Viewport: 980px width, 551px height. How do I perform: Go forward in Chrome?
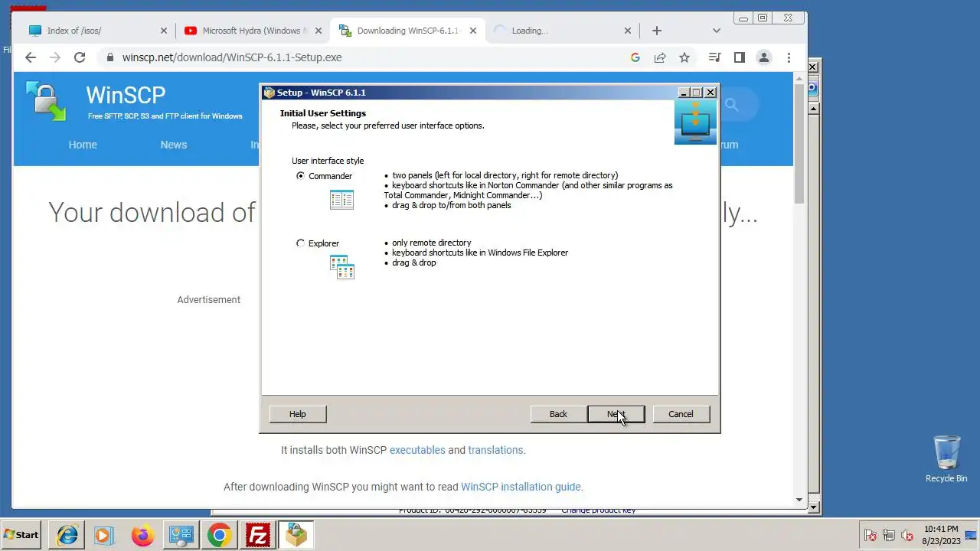(x=55, y=57)
